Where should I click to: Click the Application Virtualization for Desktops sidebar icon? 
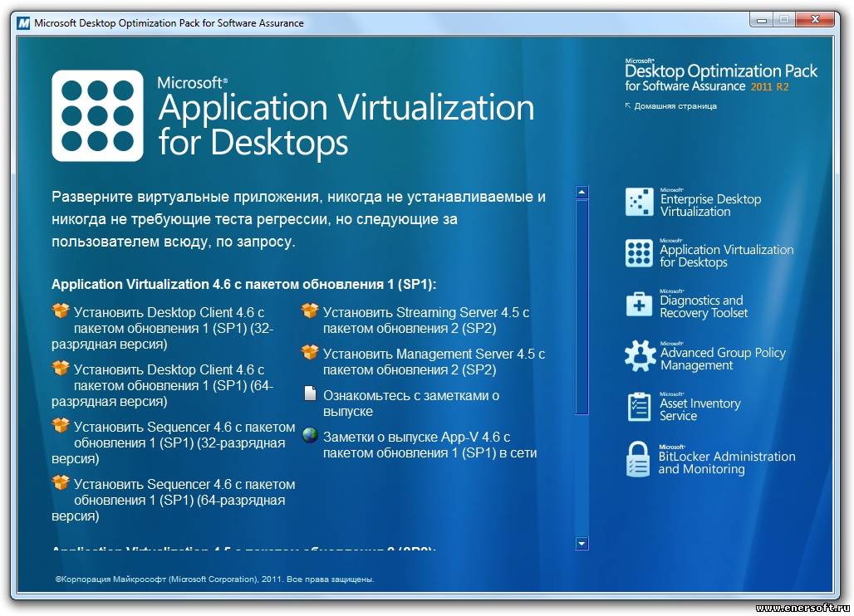point(639,254)
